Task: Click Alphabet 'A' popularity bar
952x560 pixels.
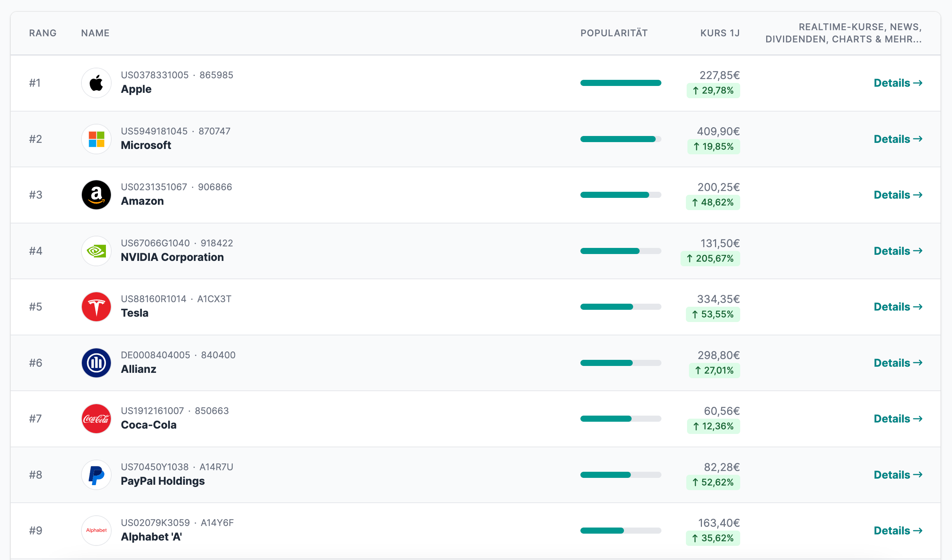Action: [621, 531]
